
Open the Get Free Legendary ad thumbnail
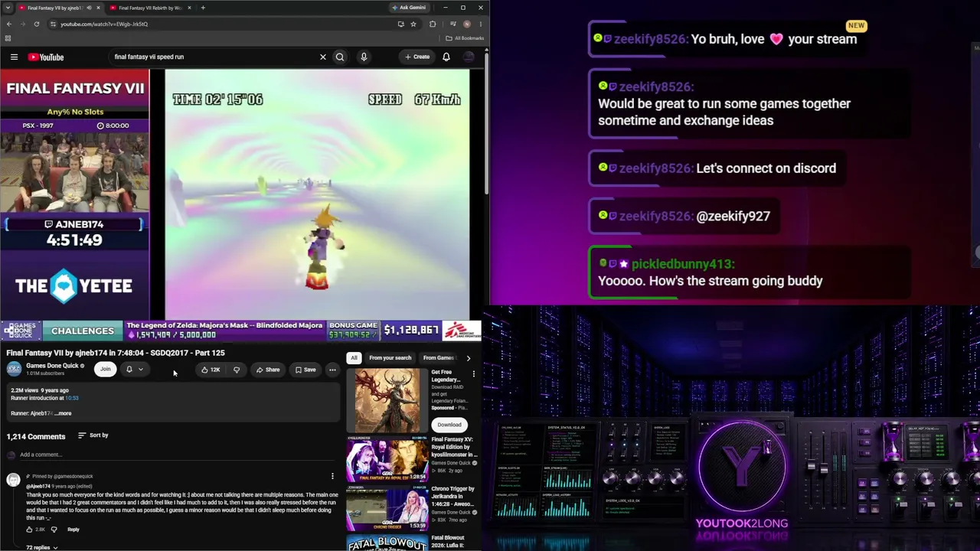tap(387, 400)
